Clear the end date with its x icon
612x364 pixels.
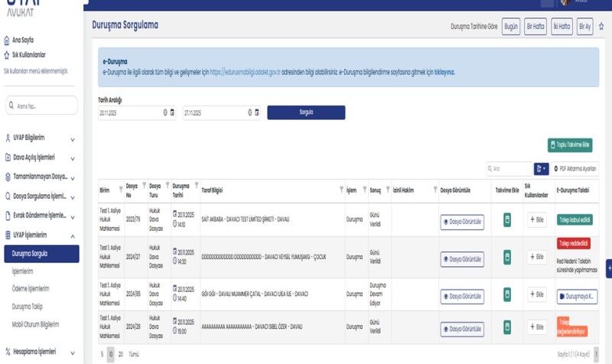[249, 112]
